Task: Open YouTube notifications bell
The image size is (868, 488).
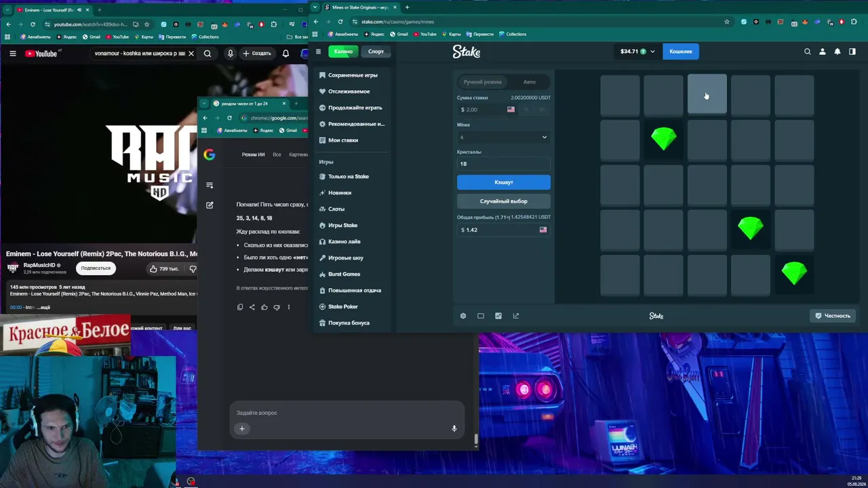Action: 285,54
